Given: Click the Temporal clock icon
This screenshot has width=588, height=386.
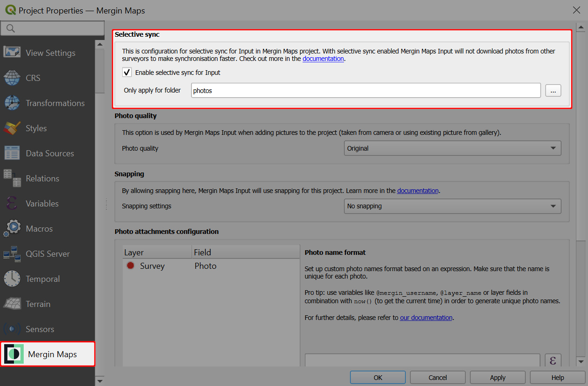Looking at the screenshot, I should tap(12, 279).
